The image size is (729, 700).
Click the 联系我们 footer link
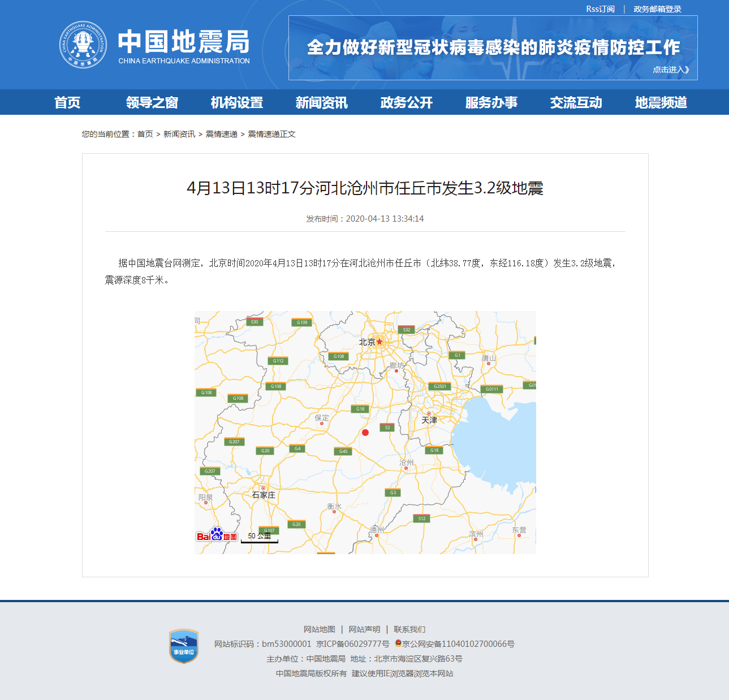409,629
